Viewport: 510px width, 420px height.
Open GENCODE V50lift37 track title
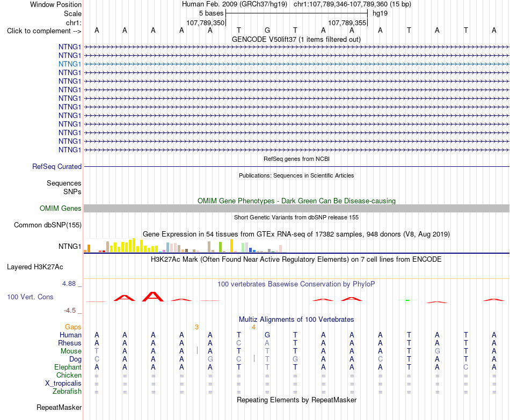[x=296, y=39]
